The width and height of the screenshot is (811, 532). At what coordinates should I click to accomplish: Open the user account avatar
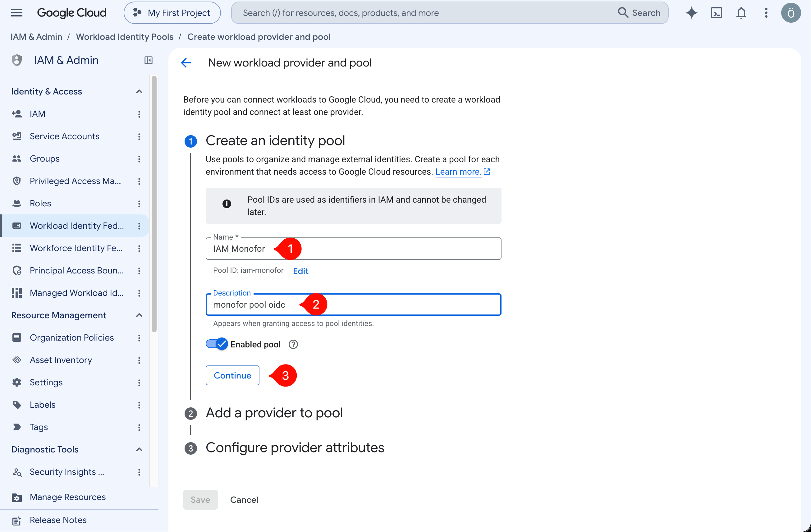791,13
